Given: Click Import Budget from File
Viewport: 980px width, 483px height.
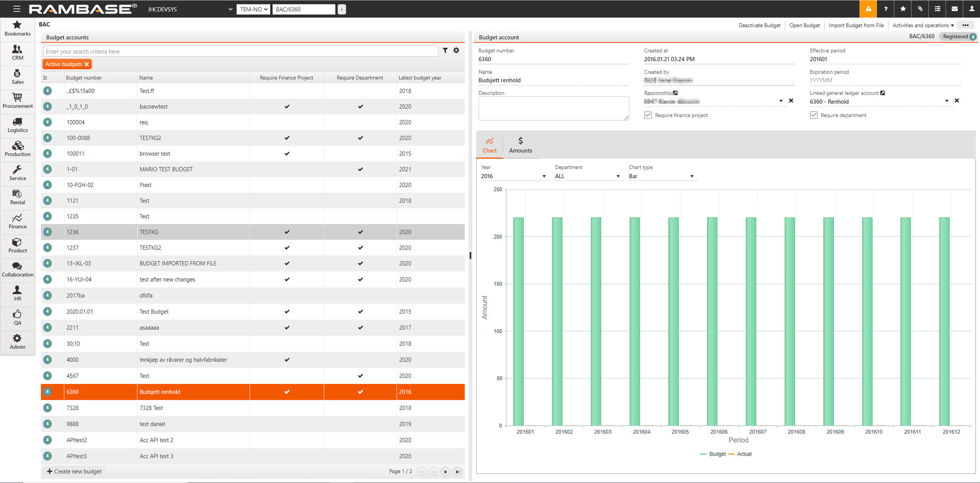Looking at the screenshot, I should click(x=856, y=25).
